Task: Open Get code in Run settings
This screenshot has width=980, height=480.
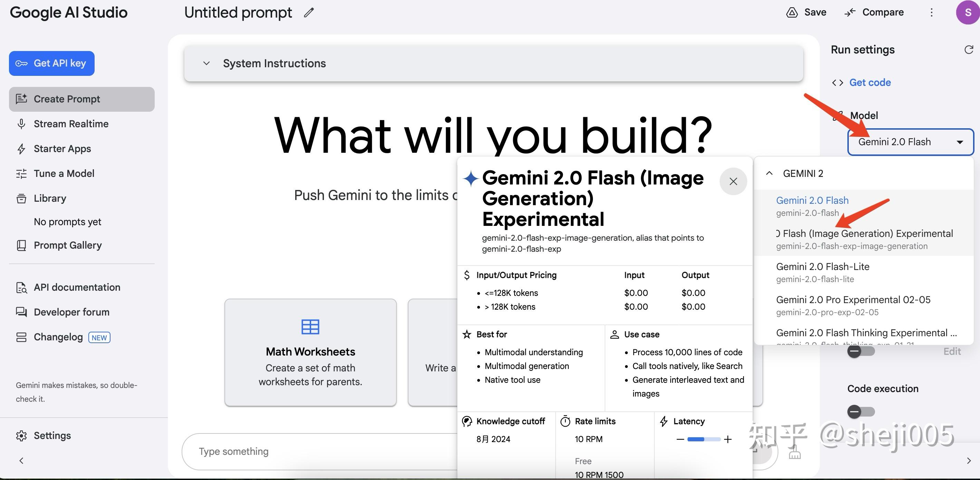Action: [870, 82]
